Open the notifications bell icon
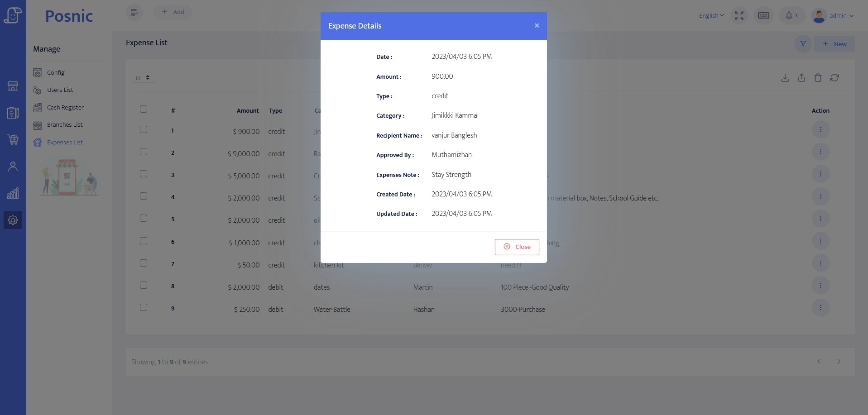 click(x=791, y=16)
